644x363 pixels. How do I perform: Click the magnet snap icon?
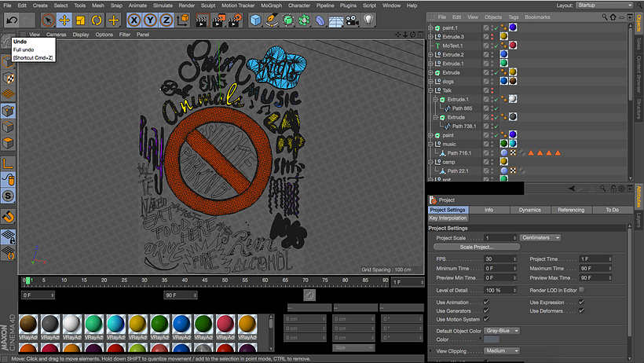[x=8, y=216]
